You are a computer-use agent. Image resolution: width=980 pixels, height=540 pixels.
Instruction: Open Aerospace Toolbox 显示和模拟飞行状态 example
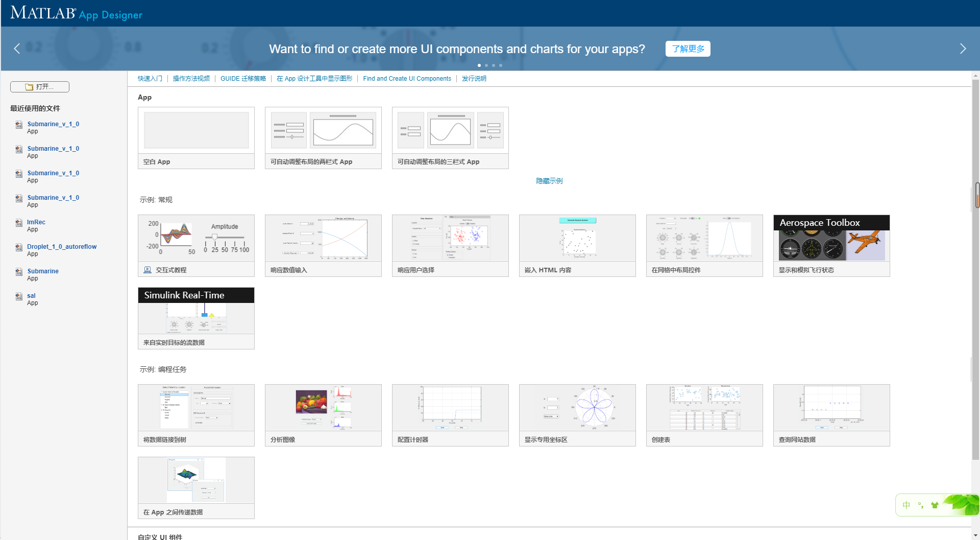click(x=831, y=246)
